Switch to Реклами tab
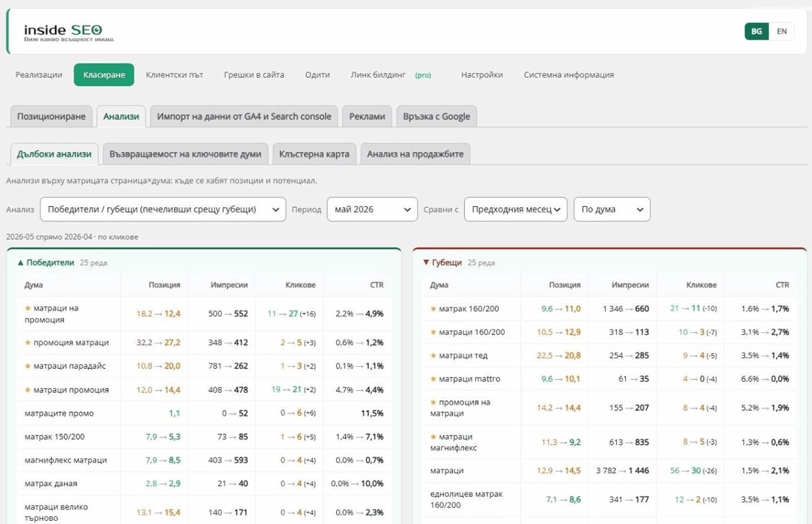This screenshot has height=524, width=812. (367, 116)
